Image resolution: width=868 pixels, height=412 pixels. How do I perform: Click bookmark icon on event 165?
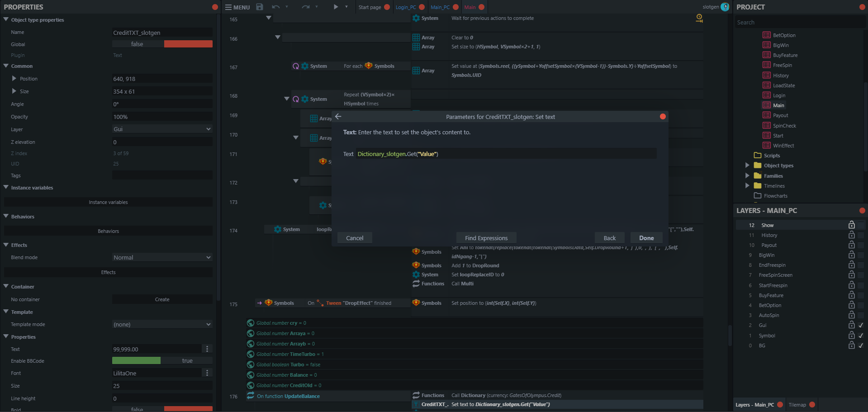click(x=699, y=18)
